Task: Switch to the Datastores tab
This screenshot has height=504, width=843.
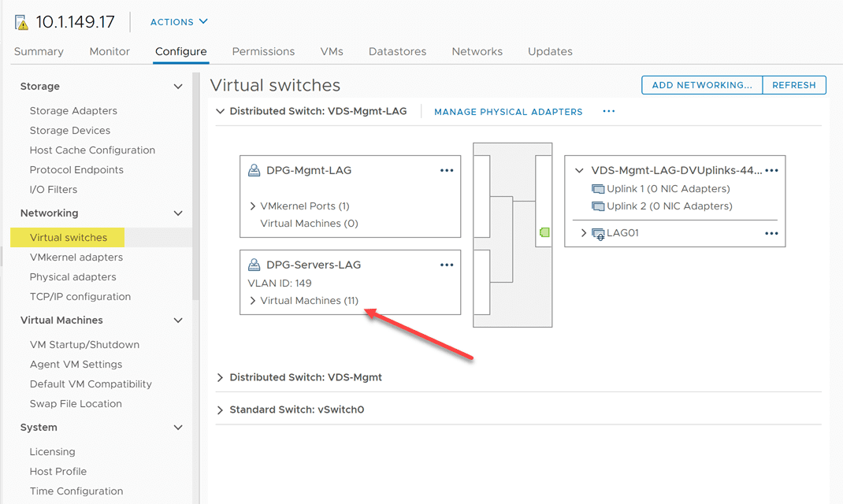Action: pos(397,51)
